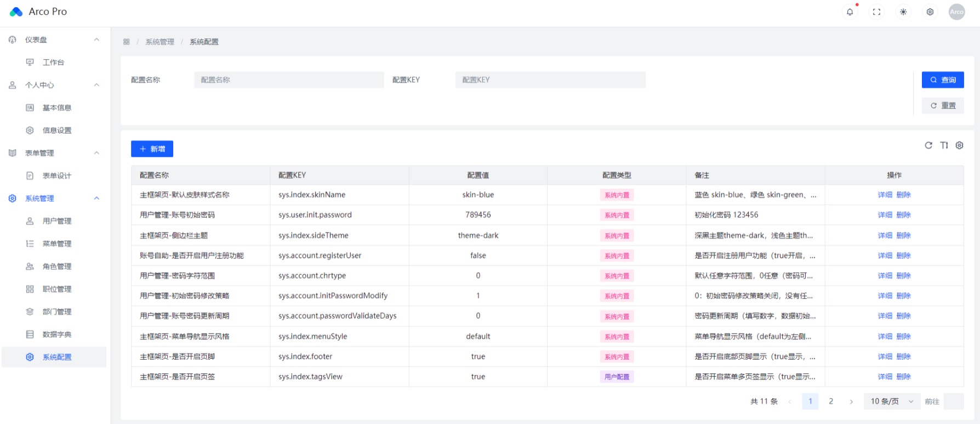Screen dimensions: 980x424
Task: Click the 配置类型 column header
Action: pyautogui.click(x=617, y=175)
